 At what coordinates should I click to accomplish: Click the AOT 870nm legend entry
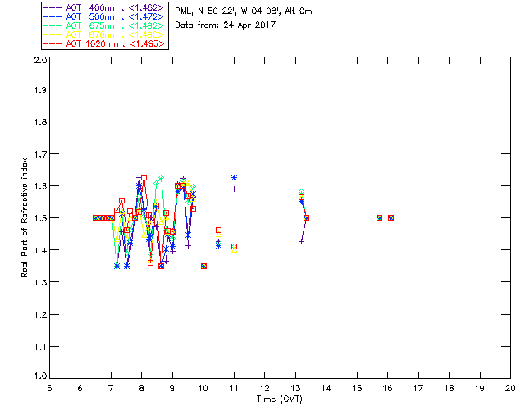104,34
